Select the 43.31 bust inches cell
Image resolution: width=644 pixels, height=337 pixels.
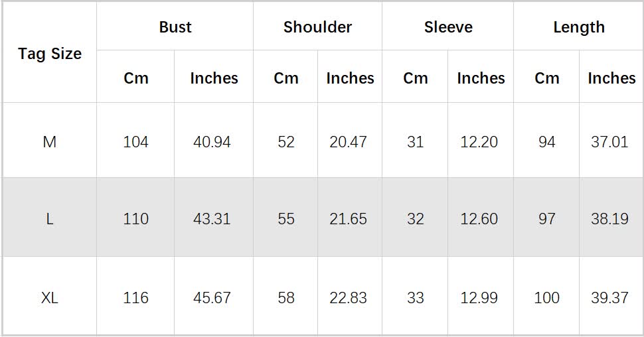tap(212, 218)
